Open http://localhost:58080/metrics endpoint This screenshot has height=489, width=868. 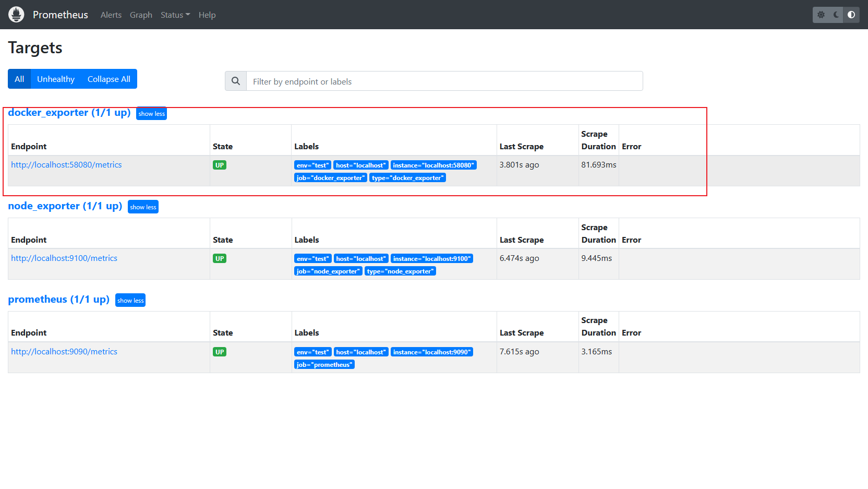66,165
